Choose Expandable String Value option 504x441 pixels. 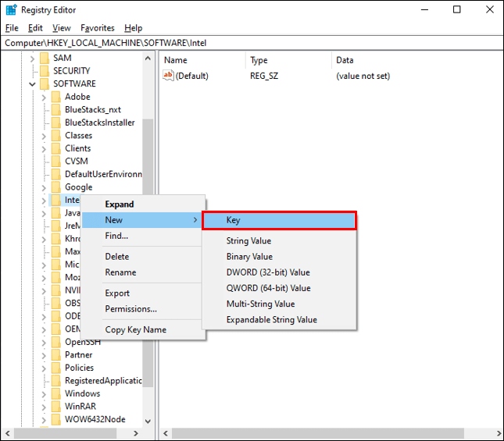pos(279,320)
